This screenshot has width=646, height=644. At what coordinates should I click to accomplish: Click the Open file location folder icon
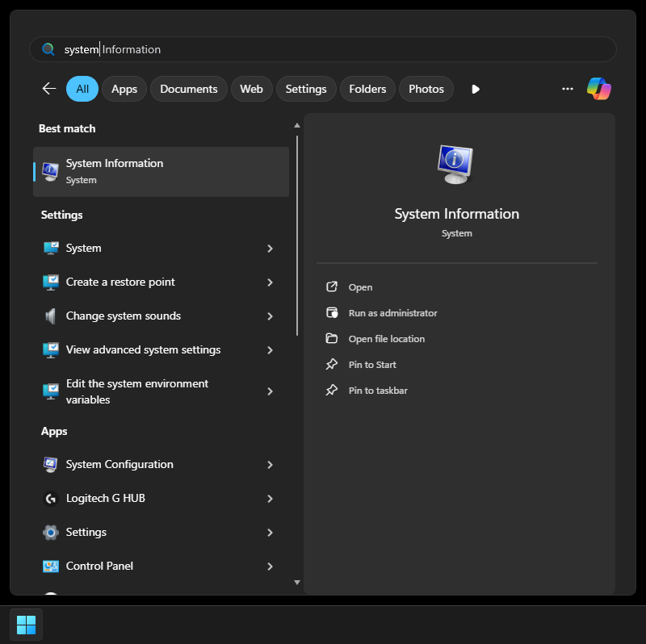(332, 338)
